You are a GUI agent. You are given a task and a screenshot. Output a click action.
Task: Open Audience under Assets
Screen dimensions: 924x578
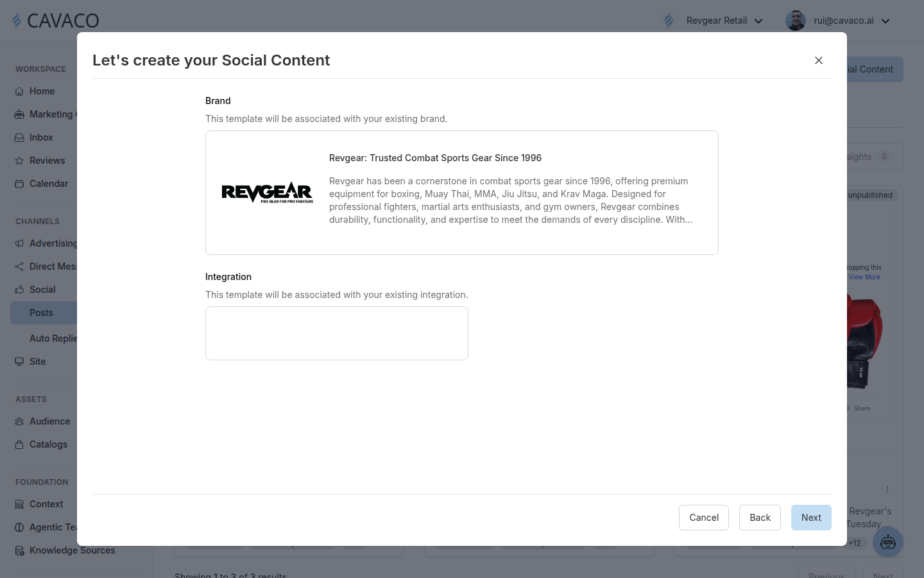pos(49,421)
